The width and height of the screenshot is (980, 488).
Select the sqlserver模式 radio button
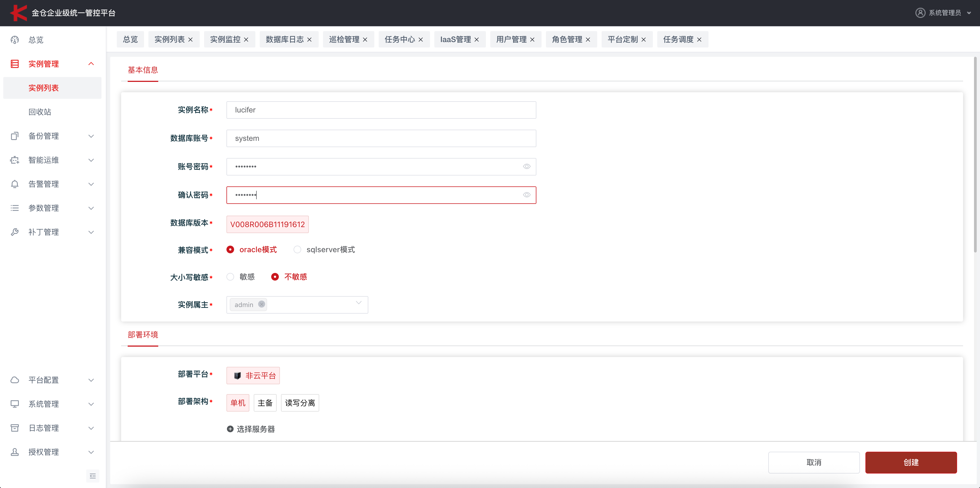click(297, 250)
